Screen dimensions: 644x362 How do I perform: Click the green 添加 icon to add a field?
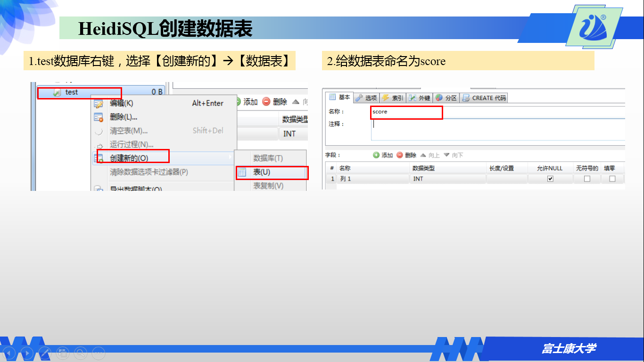click(x=376, y=155)
